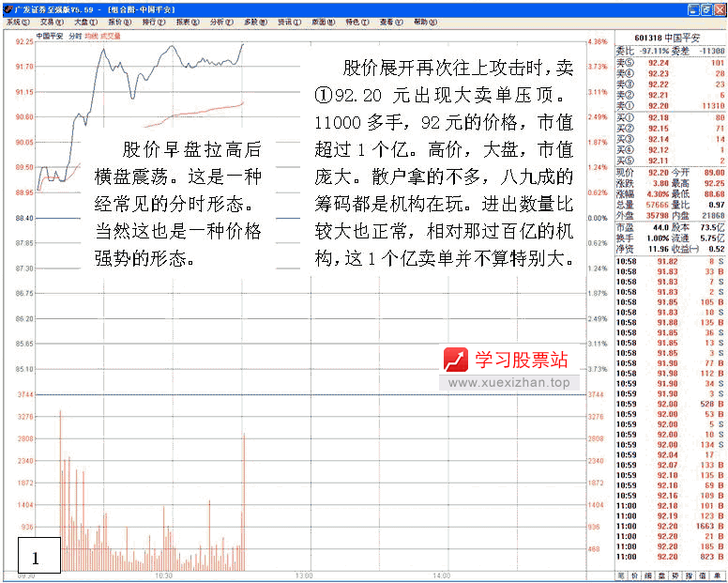
Task: Select the 买③ 92.14 order row
Action: (671, 139)
